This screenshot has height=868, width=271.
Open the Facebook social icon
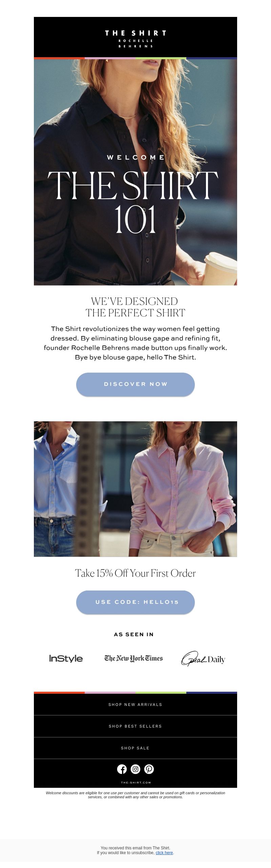tap(122, 769)
